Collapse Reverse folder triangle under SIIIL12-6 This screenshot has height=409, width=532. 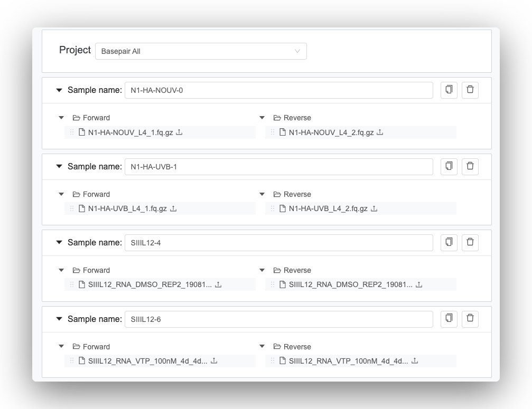(262, 346)
